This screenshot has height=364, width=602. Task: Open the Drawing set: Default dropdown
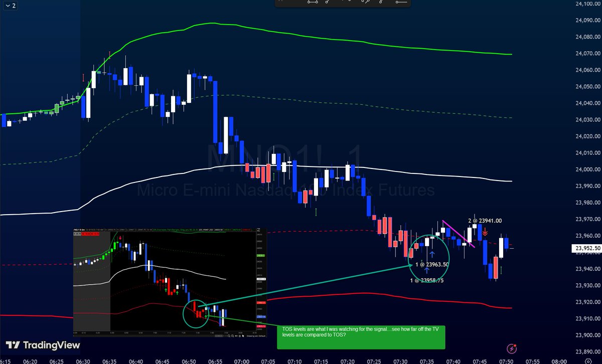256,336
